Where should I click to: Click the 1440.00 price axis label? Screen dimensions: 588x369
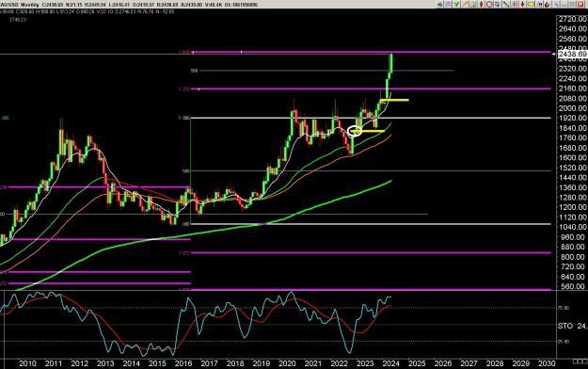573,177
